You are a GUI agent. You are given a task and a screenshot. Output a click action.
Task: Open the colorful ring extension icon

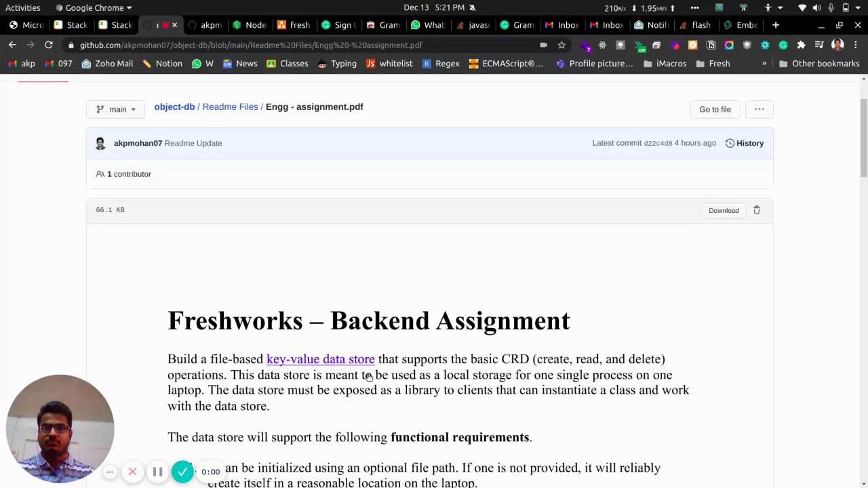pyautogui.click(x=729, y=45)
